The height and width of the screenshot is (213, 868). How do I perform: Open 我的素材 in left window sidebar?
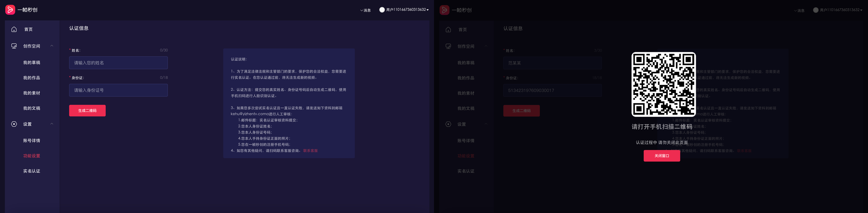click(x=32, y=93)
